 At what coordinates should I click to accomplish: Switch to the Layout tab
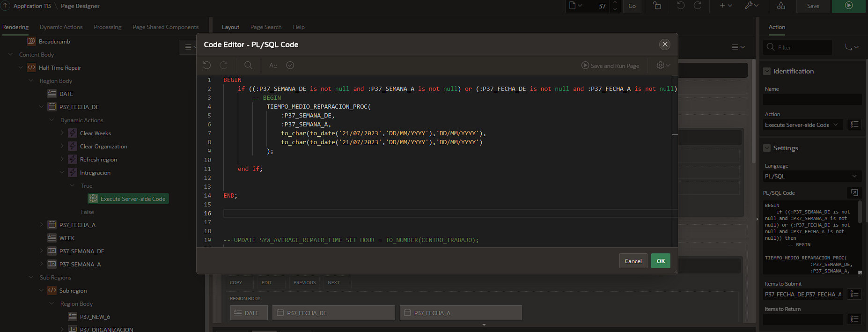(x=230, y=27)
